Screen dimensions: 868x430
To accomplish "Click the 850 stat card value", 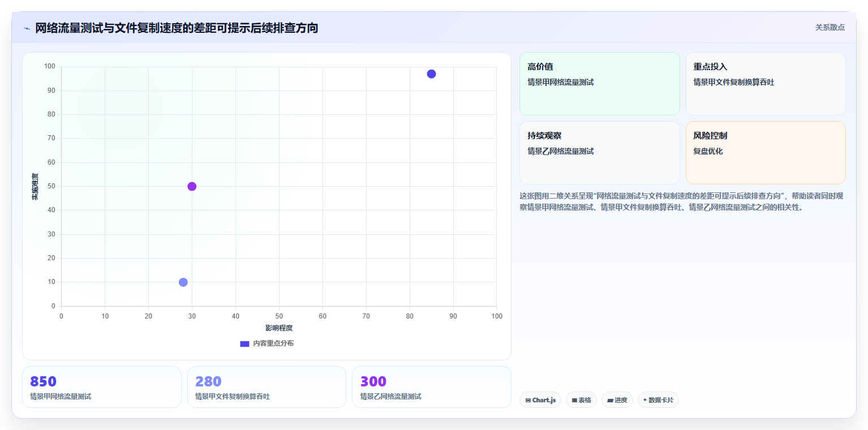I will point(43,381).
